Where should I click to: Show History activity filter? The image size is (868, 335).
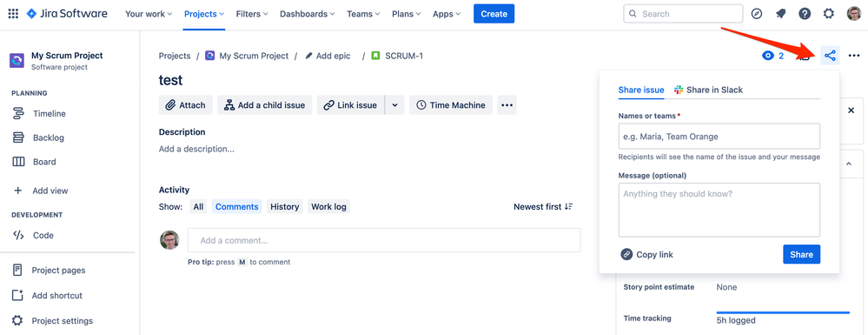284,207
